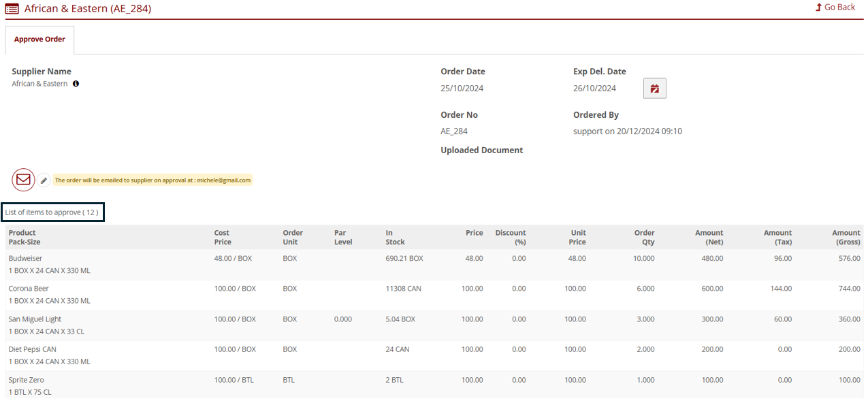Click the Order Qty column header
This screenshot has height=401, width=868.
click(643, 237)
